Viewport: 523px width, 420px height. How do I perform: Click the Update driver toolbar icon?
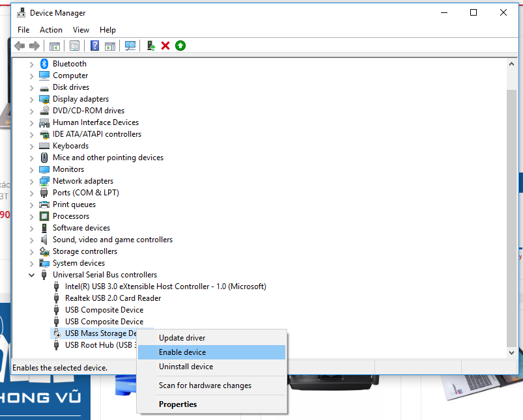pyautogui.click(x=151, y=46)
